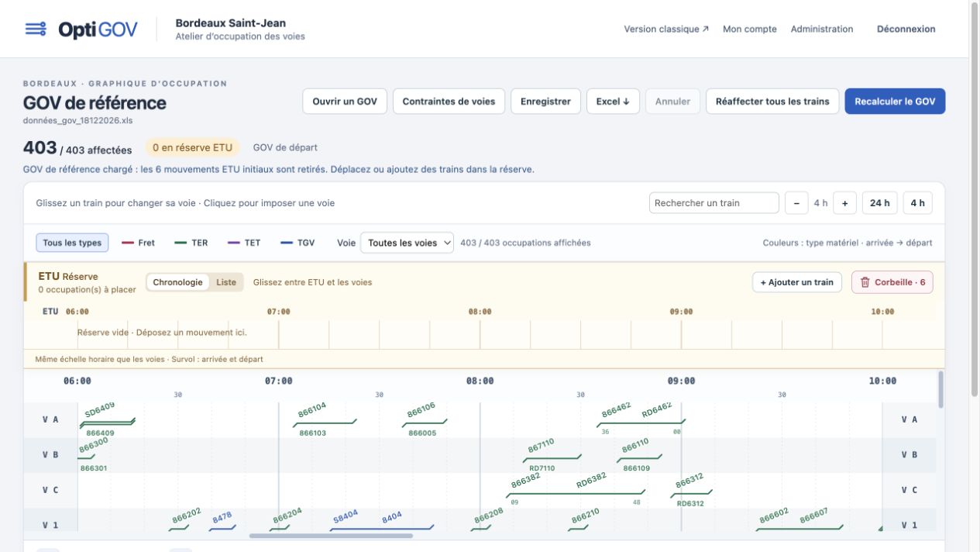Open Contraintes de voies
This screenshot has width=980, height=552.
click(449, 102)
